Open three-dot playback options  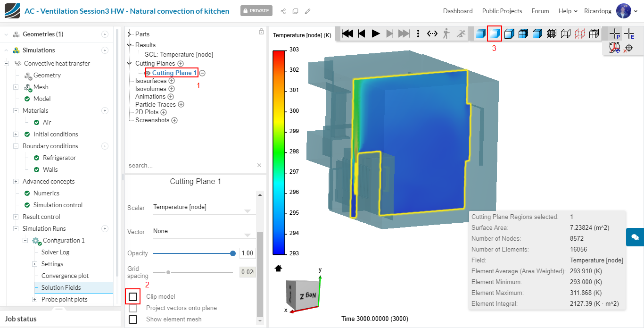(x=418, y=34)
